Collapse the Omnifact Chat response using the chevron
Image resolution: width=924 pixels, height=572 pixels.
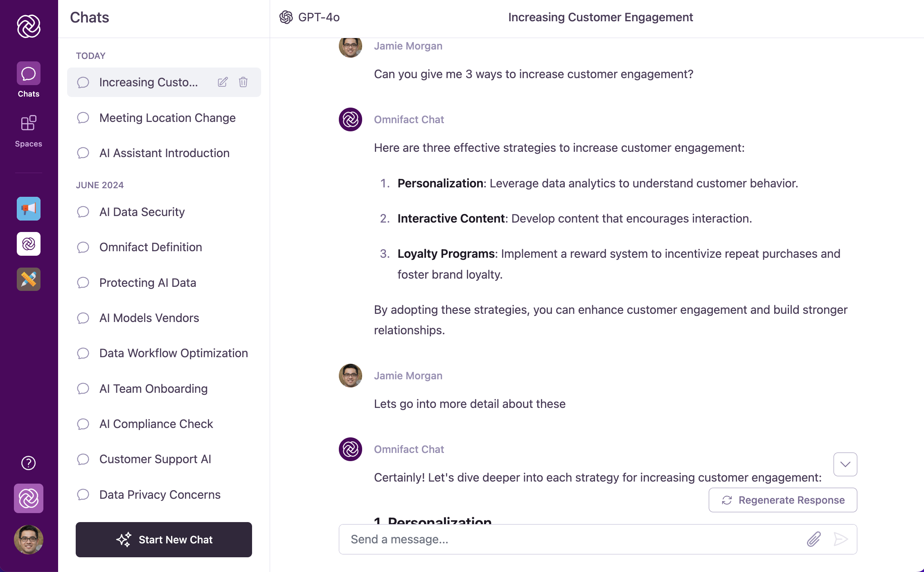[x=845, y=464]
